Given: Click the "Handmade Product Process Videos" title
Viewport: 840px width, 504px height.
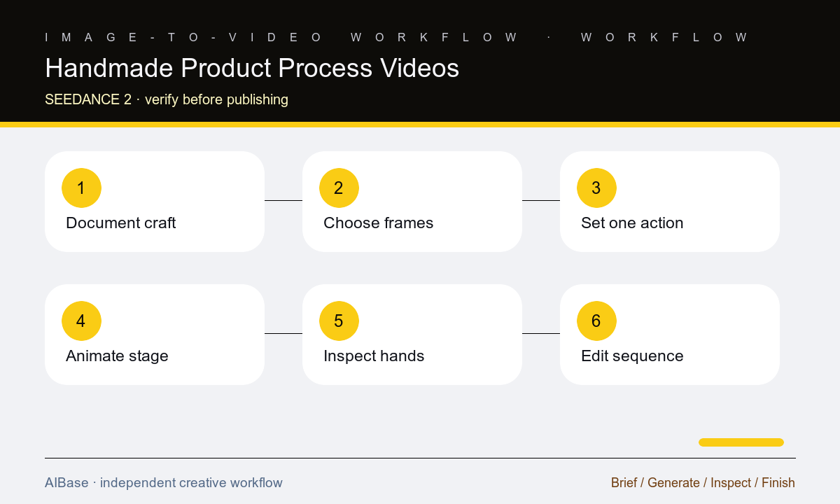Looking at the screenshot, I should coord(252,68).
